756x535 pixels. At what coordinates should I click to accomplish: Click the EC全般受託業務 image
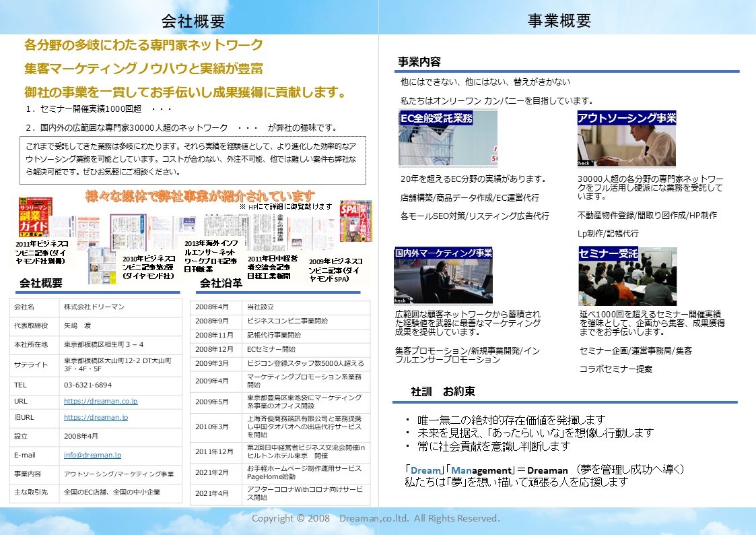pos(448,138)
